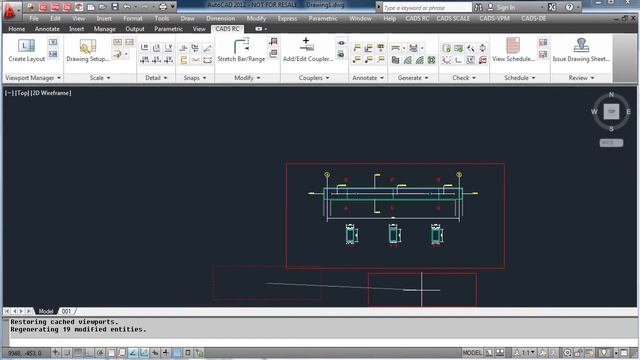This screenshot has width=640, height=360.
Task: Click the Help question mark icon
Action: tap(570, 7)
